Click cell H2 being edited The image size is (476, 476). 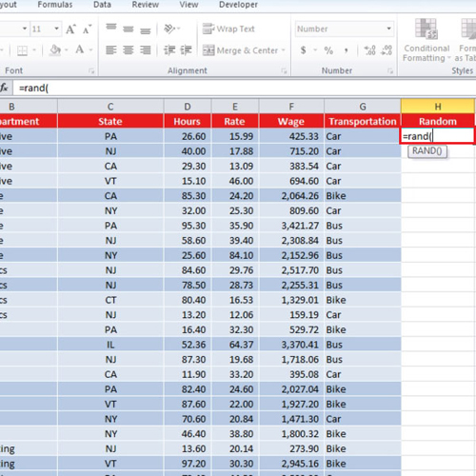[437, 136]
